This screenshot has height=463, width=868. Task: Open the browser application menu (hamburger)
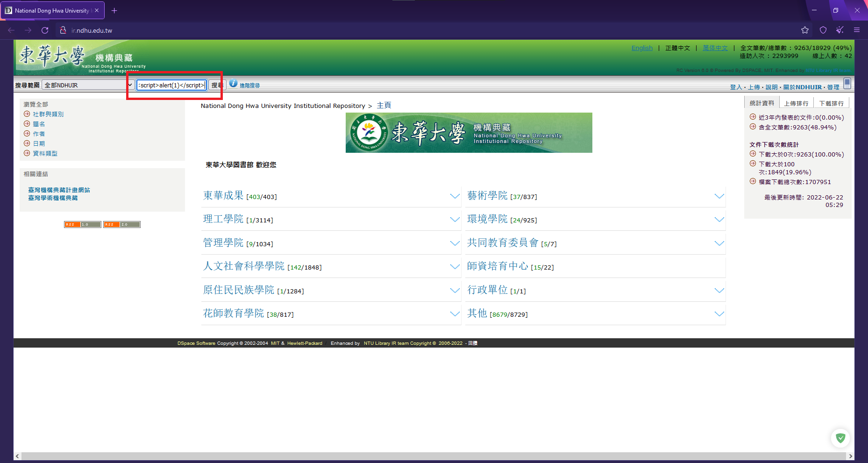[857, 30]
